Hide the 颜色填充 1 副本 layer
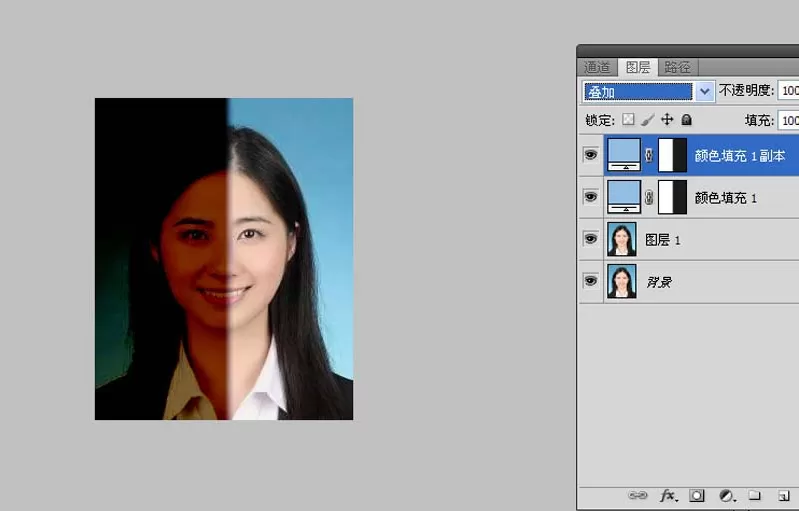This screenshot has width=799, height=511. (591, 154)
